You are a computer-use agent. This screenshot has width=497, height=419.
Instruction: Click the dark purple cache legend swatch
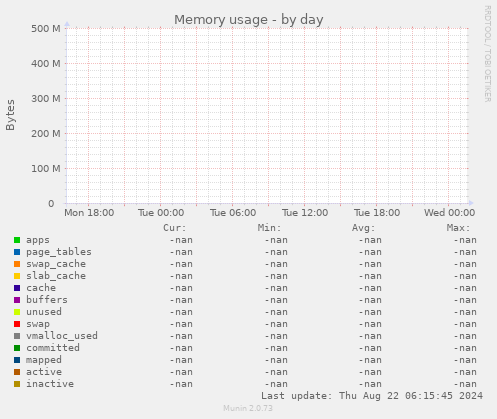point(17,288)
